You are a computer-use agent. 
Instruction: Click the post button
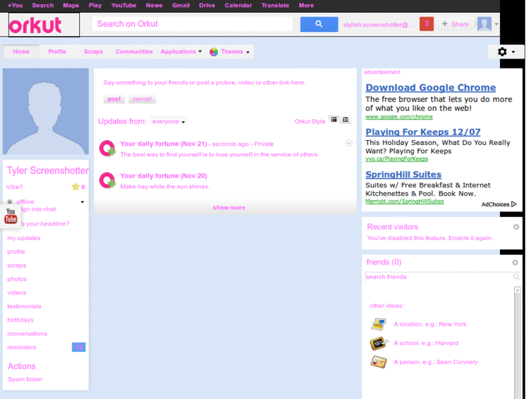click(114, 98)
